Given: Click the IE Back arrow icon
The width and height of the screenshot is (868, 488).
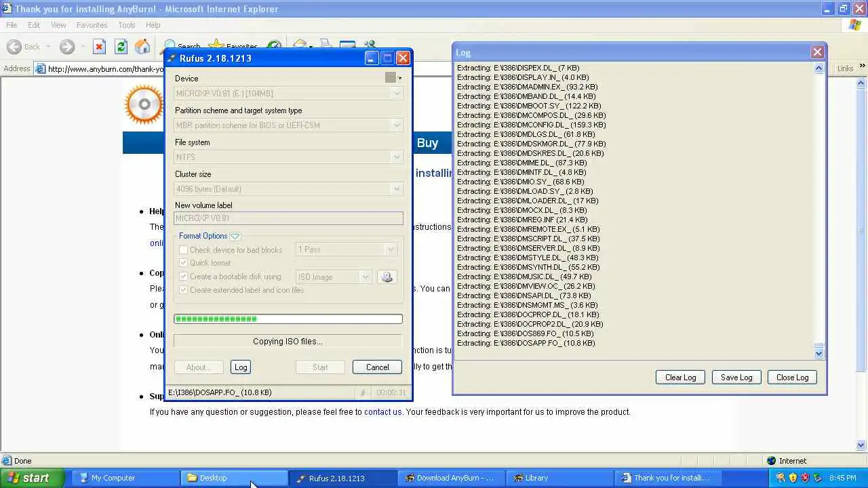Looking at the screenshot, I should click(x=14, y=47).
